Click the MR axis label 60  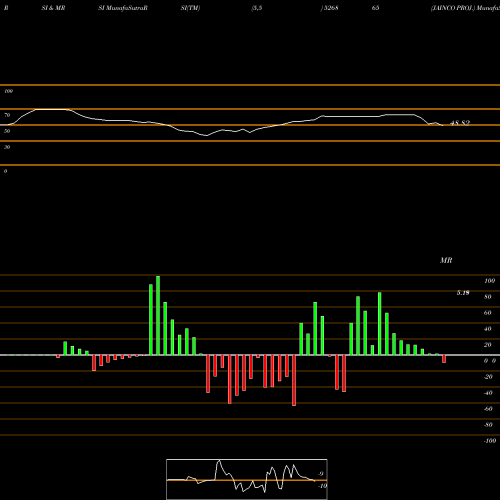488,313
